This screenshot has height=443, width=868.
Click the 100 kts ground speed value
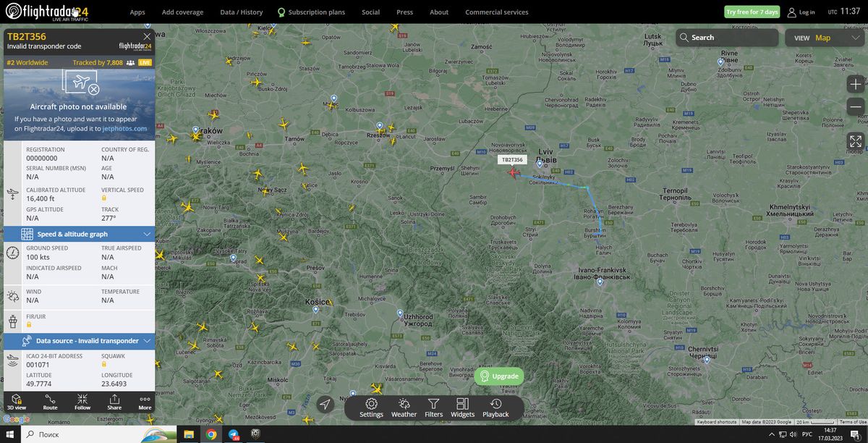point(38,257)
